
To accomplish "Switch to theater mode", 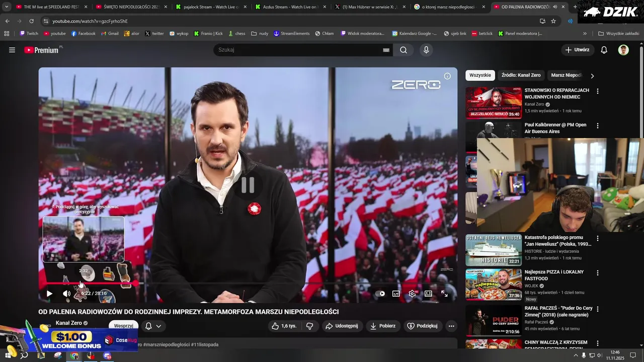I will coord(428,294).
